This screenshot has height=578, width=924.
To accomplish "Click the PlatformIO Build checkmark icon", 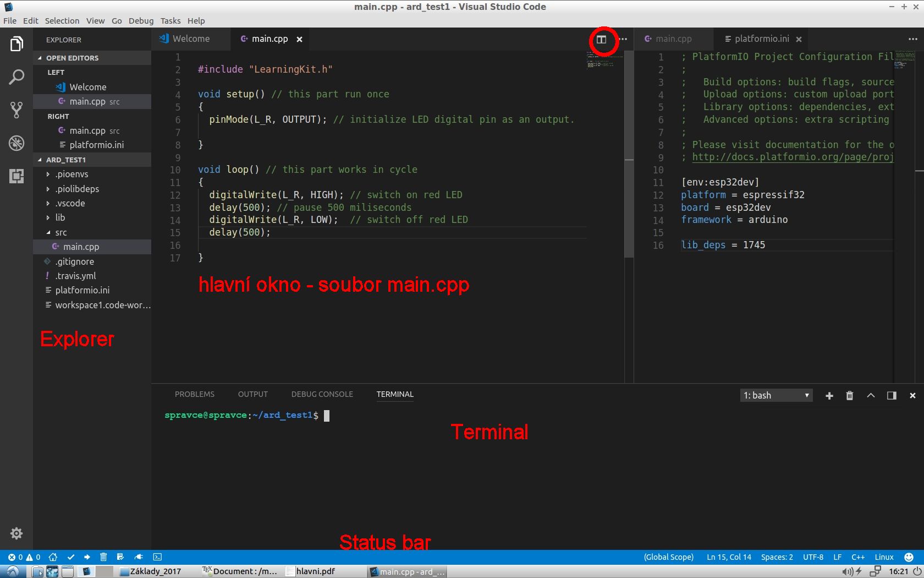I will [70, 557].
